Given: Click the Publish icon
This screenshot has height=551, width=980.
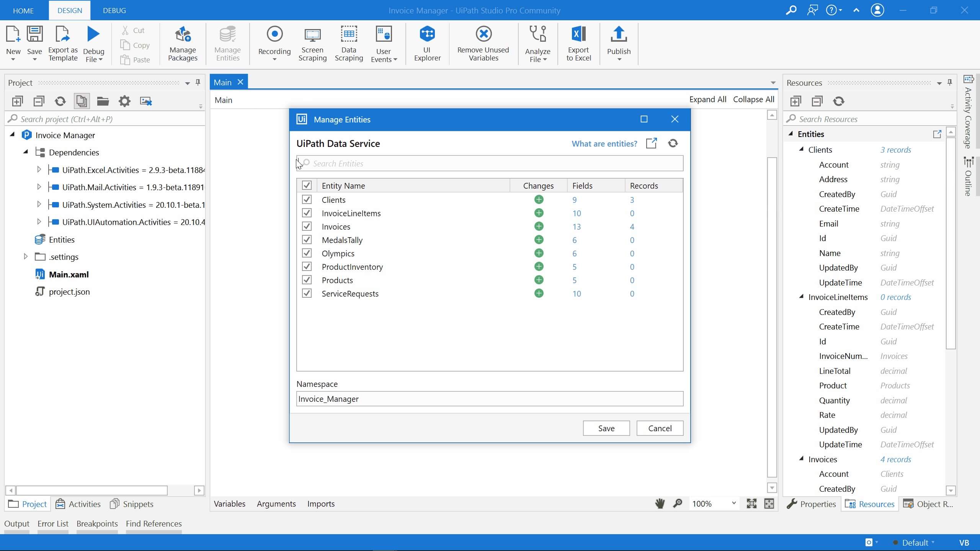Looking at the screenshot, I should [619, 34].
